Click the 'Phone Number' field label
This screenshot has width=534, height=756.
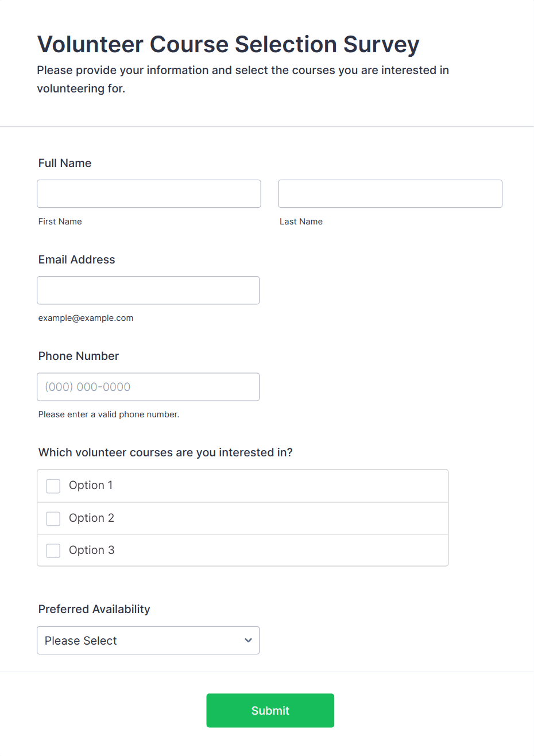point(79,356)
